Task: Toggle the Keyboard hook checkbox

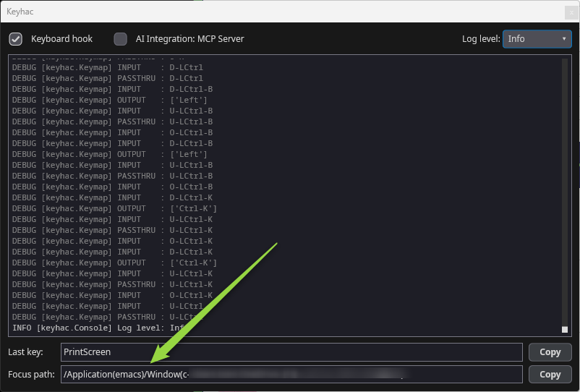Action: [x=15, y=39]
